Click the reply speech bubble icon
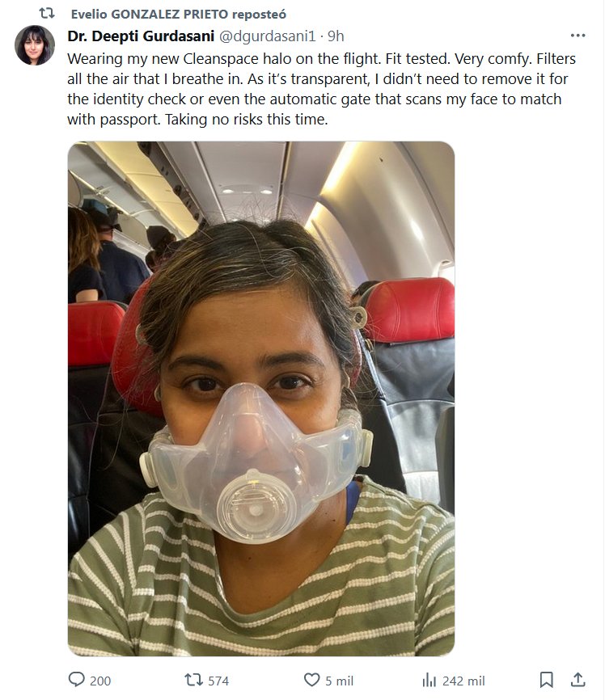Image resolution: width=605 pixels, height=700 pixels. click(x=77, y=680)
